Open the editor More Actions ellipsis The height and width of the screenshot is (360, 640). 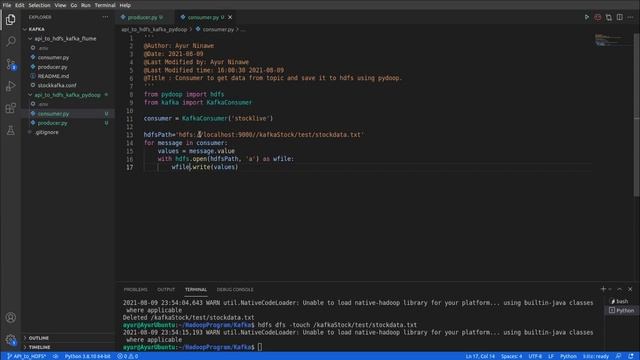[631, 17]
